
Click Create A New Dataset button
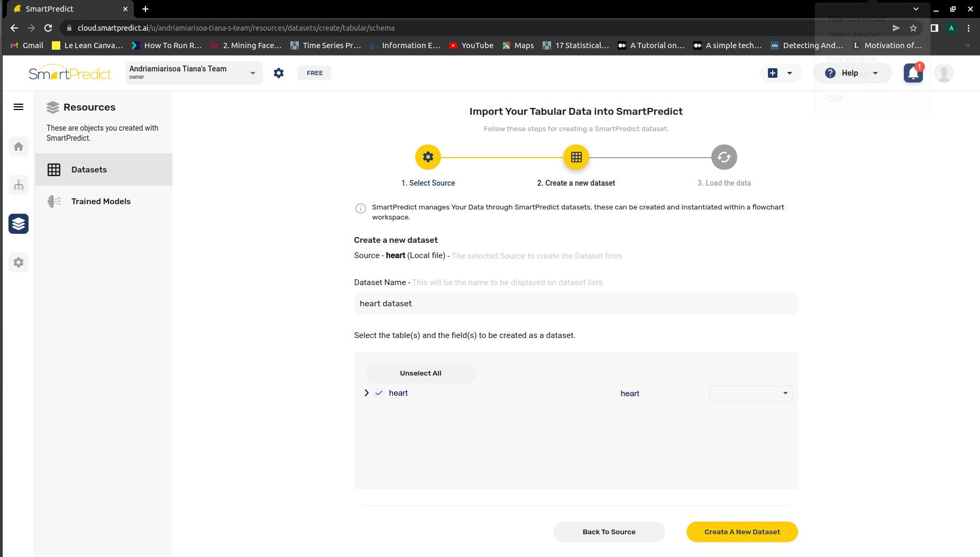[x=742, y=532]
